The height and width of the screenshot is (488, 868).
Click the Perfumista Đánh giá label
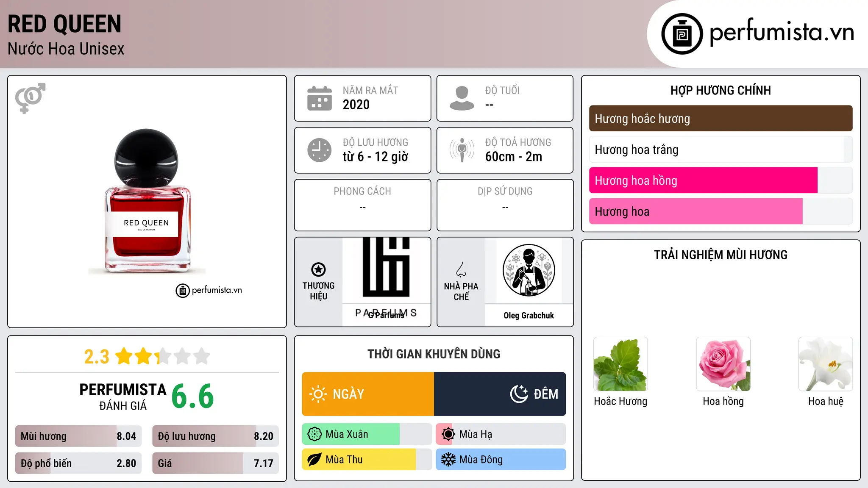pyautogui.click(x=123, y=396)
